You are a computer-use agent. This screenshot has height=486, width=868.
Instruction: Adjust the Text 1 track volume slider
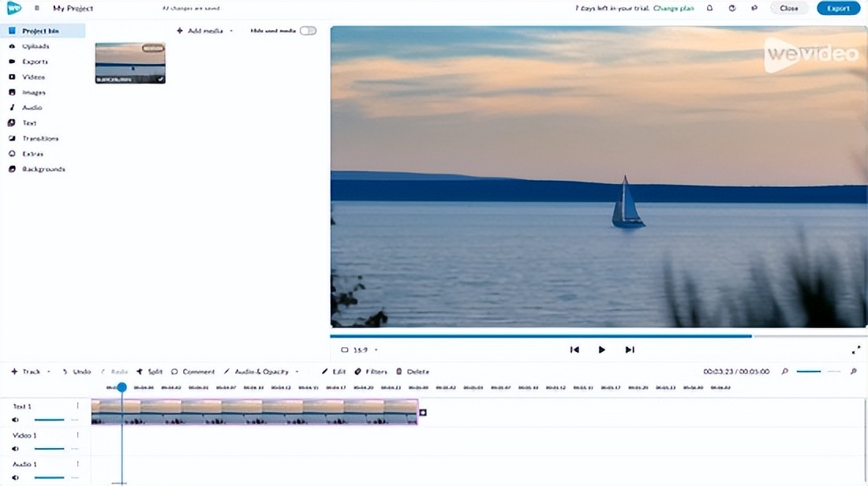(x=56, y=421)
